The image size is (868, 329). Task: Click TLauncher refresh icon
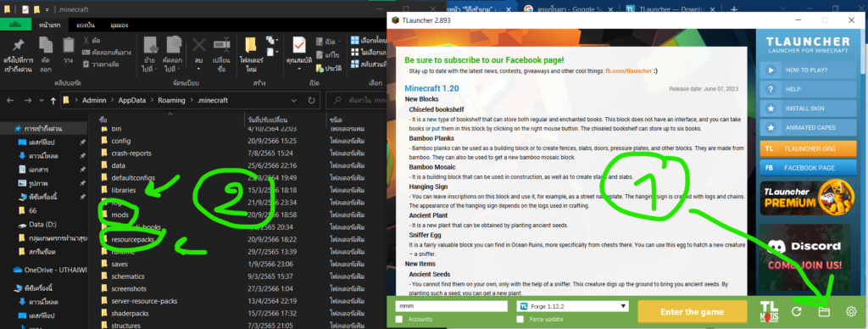point(797,311)
